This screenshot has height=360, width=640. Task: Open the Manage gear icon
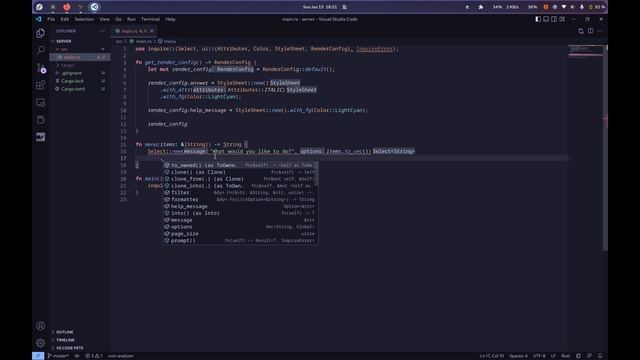point(40,343)
